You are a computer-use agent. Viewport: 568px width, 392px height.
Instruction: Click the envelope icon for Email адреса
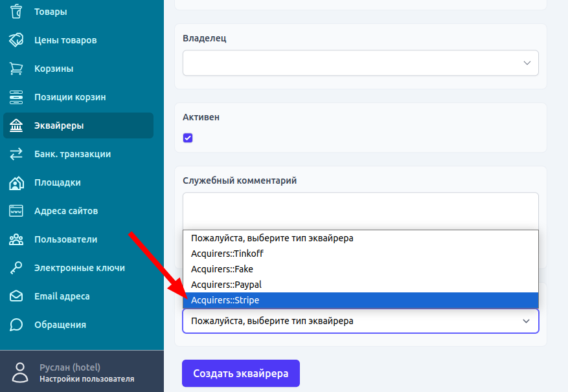click(x=16, y=296)
